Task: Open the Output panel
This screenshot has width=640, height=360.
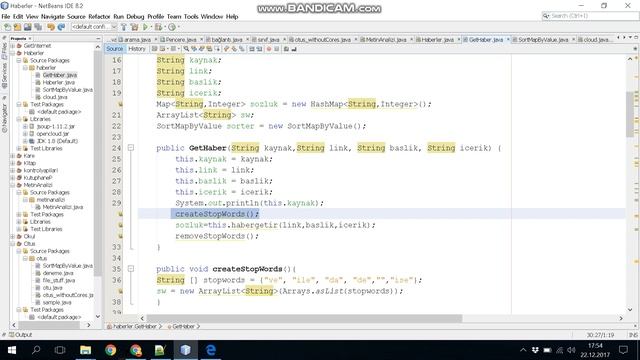Action: click(20, 335)
